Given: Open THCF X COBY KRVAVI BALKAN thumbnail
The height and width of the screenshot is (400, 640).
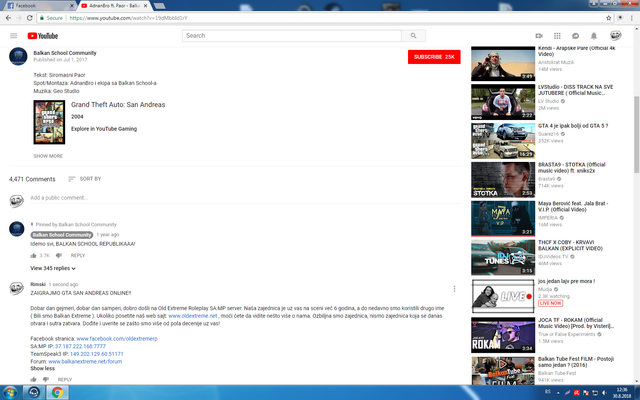Looking at the screenshot, I should point(503,258).
